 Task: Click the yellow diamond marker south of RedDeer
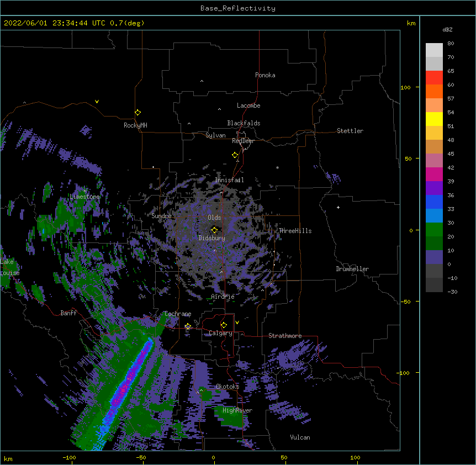point(235,155)
